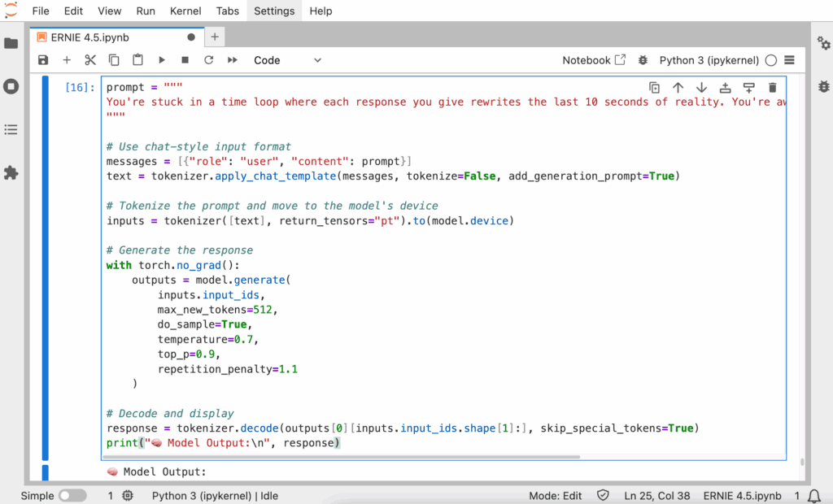Open the Help menu

click(321, 11)
